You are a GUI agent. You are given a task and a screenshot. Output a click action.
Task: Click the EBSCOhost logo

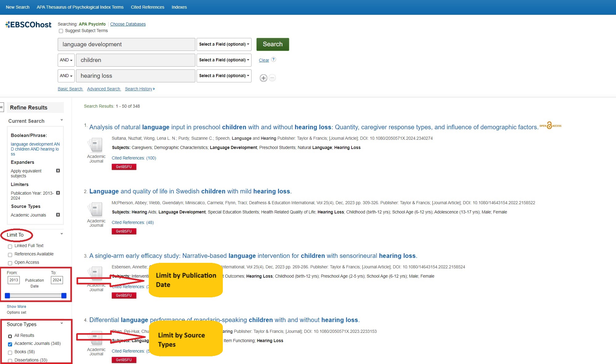[28, 25]
